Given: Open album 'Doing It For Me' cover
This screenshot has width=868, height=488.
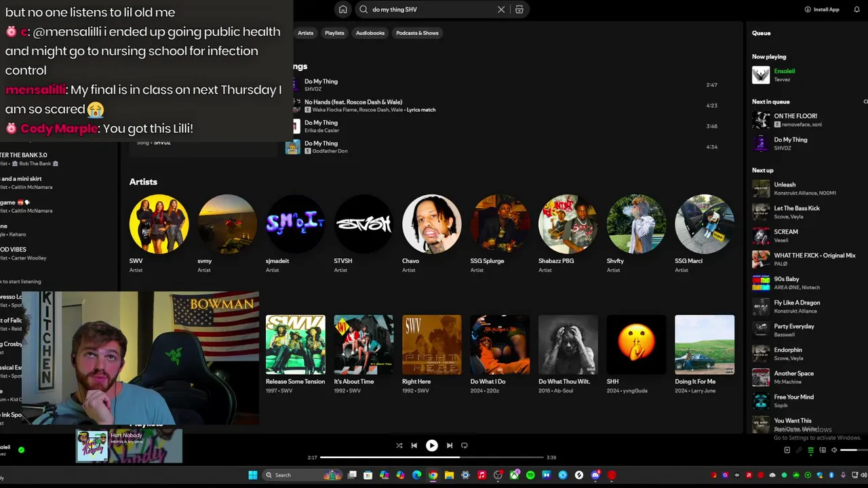Looking at the screenshot, I should [x=705, y=344].
